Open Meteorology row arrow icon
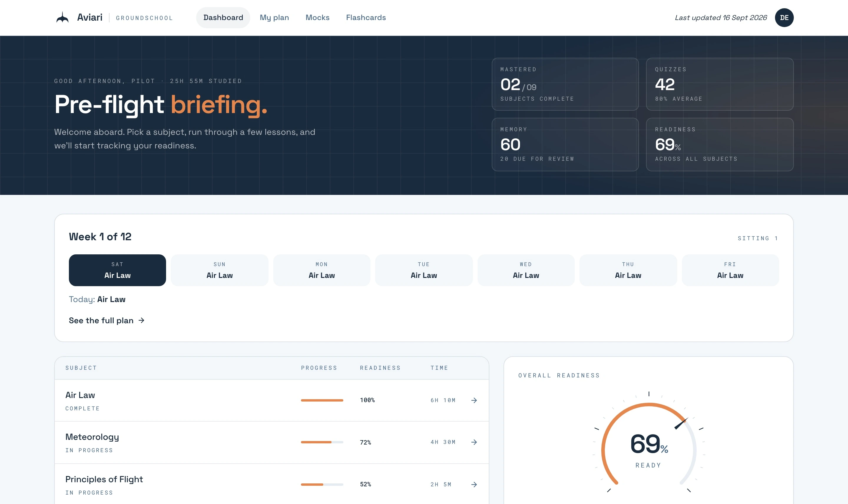The width and height of the screenshot is (848, 504). [x=474, y=442]
